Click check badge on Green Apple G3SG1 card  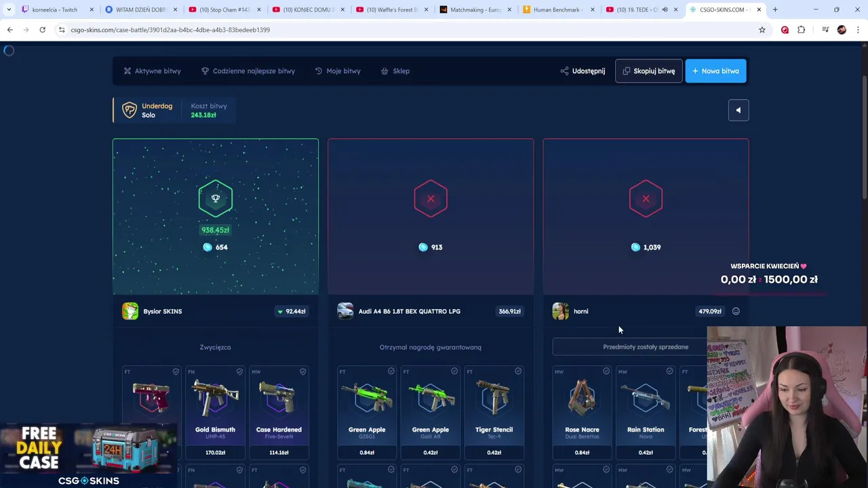(x=391, y=371)
